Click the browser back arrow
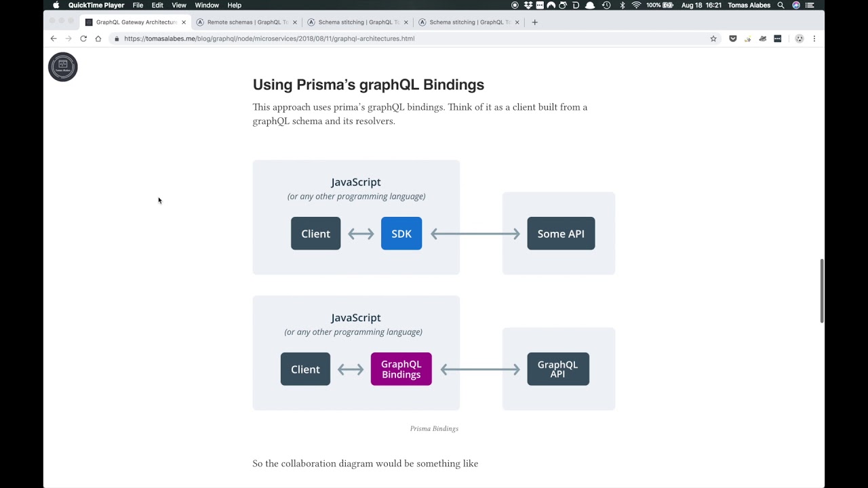This screenshot has height=488, width=868. (54, 39)
